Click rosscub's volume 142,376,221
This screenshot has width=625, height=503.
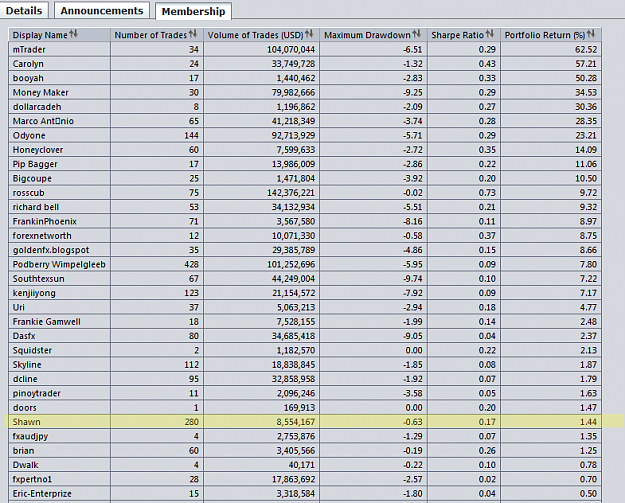291,193
